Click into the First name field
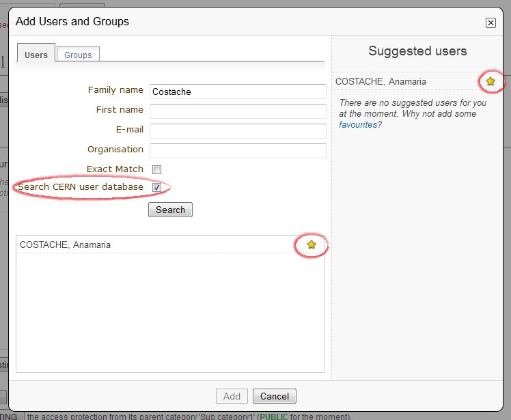The width and height of the screenshot is (511, 420). tap(237, 111)
